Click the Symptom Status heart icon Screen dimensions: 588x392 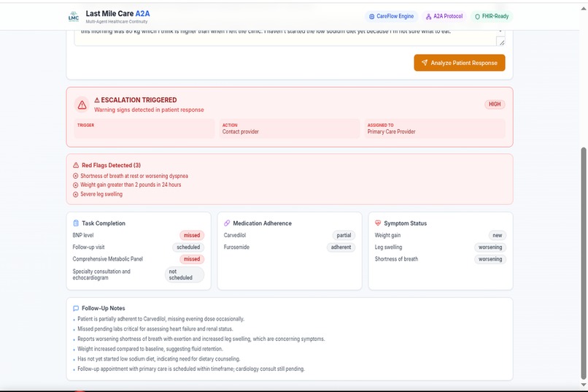[378, 223]
